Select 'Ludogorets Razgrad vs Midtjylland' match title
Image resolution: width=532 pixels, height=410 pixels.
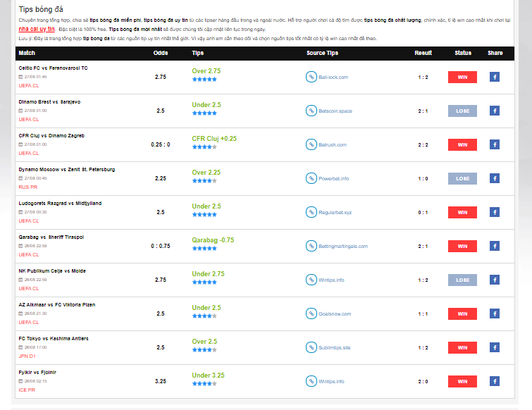pos(60,204)
